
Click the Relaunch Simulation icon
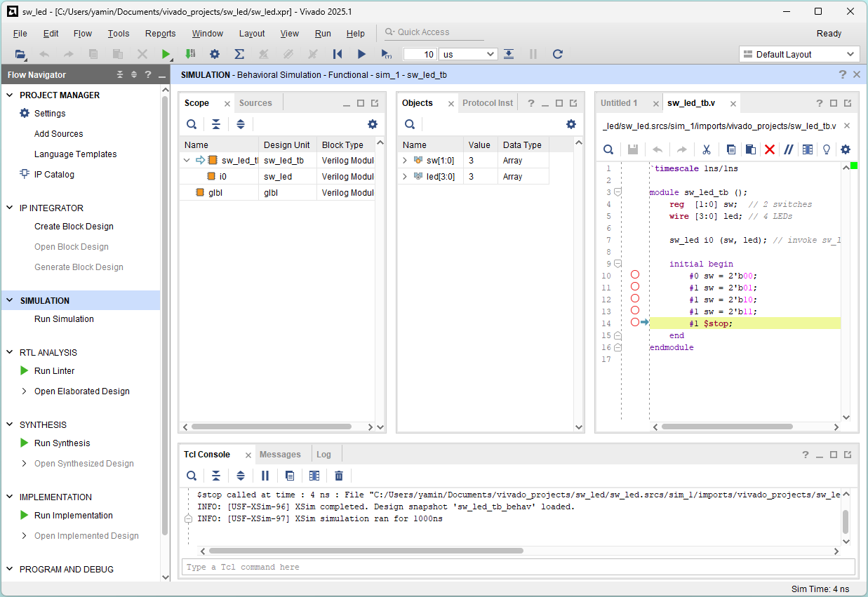[558, 54]
